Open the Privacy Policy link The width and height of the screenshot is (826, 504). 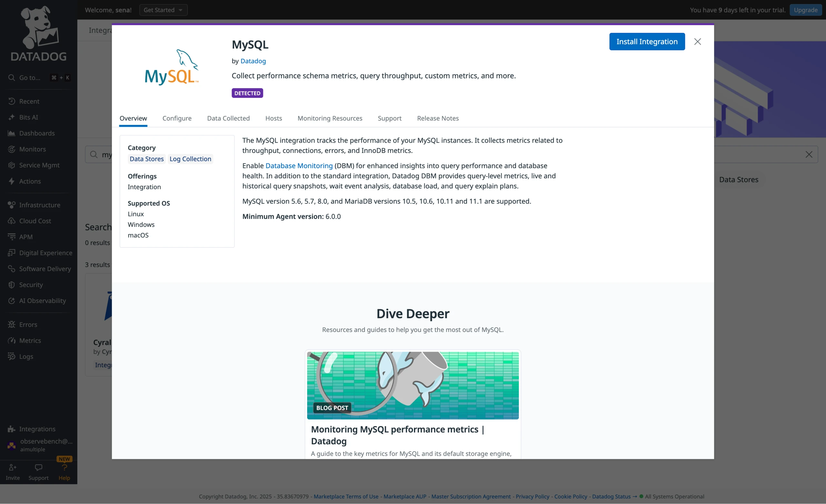pyautogui.click(x=532, y=496)
